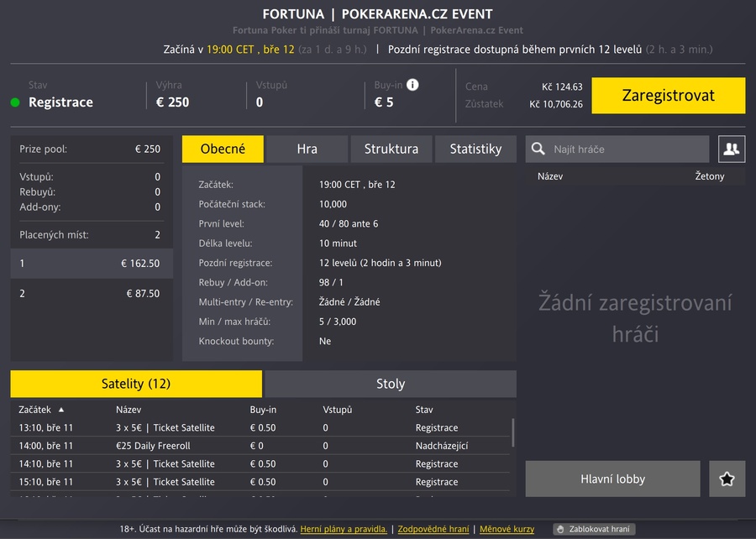This screenshot has width=756, height=539.
Task: Click the Knockout bounty value Ne
Action: click(x=325, y=341)
